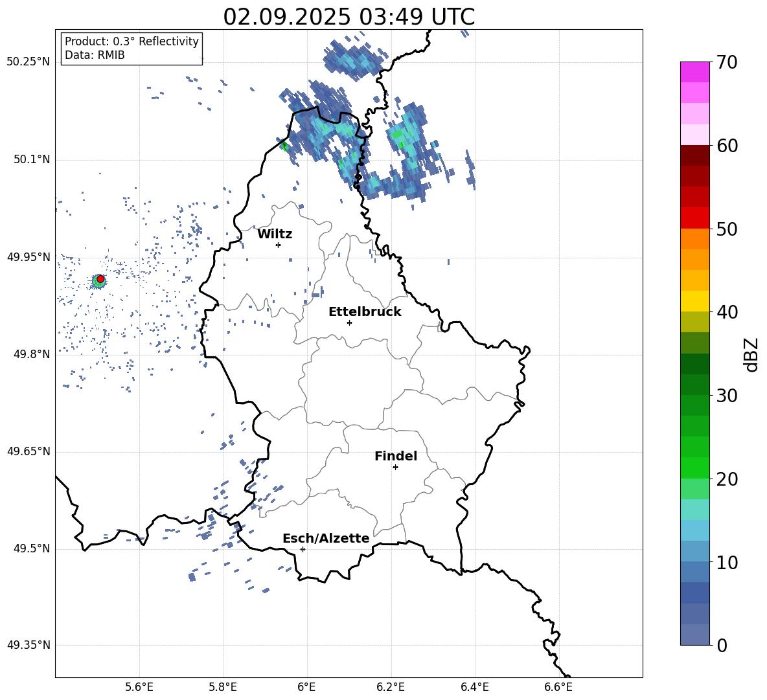Viewport: 767px width, 700px height.
Task: Click the red radar site marker
Action: 100,279
